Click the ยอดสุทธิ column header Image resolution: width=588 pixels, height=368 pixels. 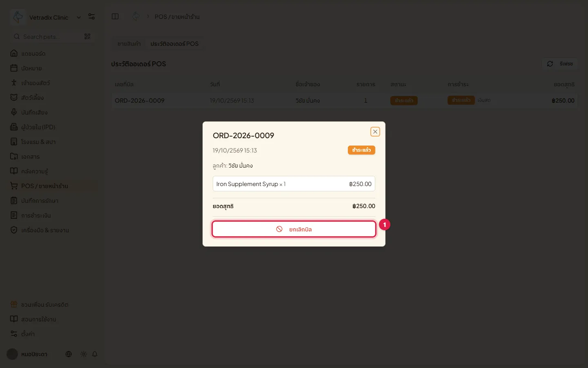pyautogui.click(x=564, y=84)
